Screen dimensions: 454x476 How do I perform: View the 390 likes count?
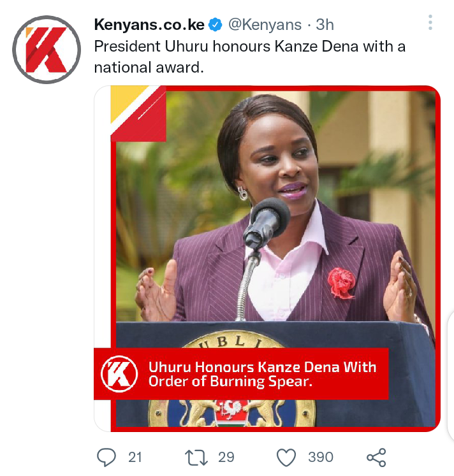(x=321, y=458)
